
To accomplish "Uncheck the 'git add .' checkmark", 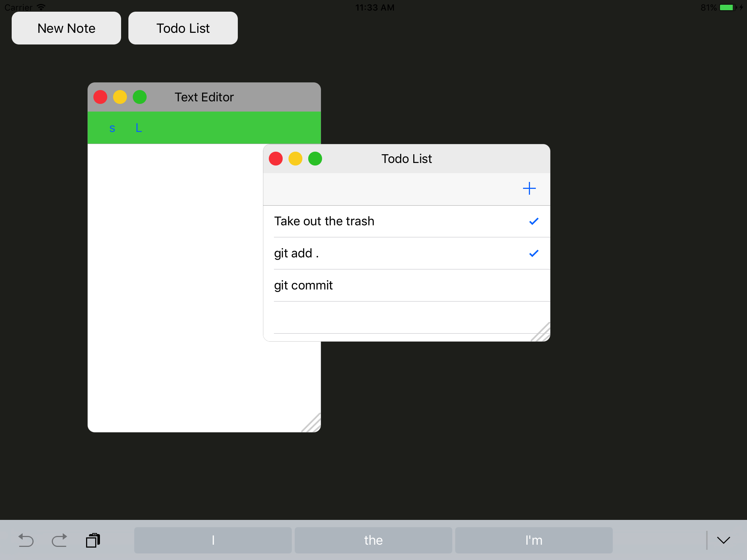I will click(534, 253).
